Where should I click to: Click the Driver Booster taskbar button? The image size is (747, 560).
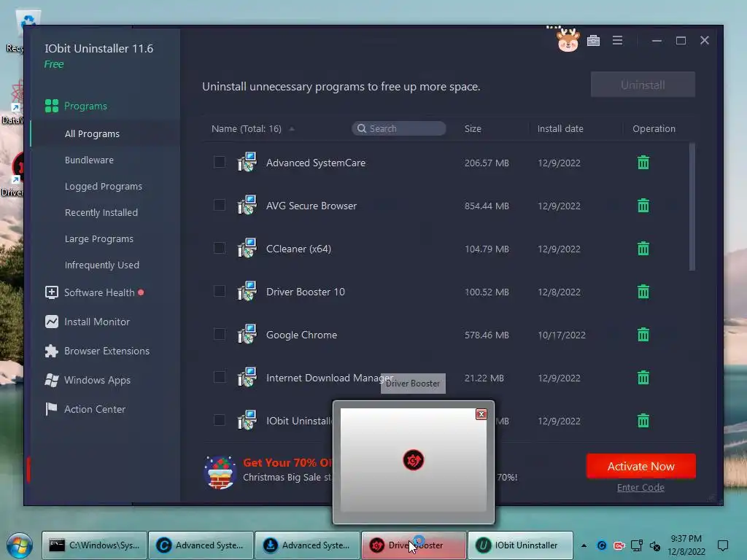pyautogui.click(x=414, y=545)
